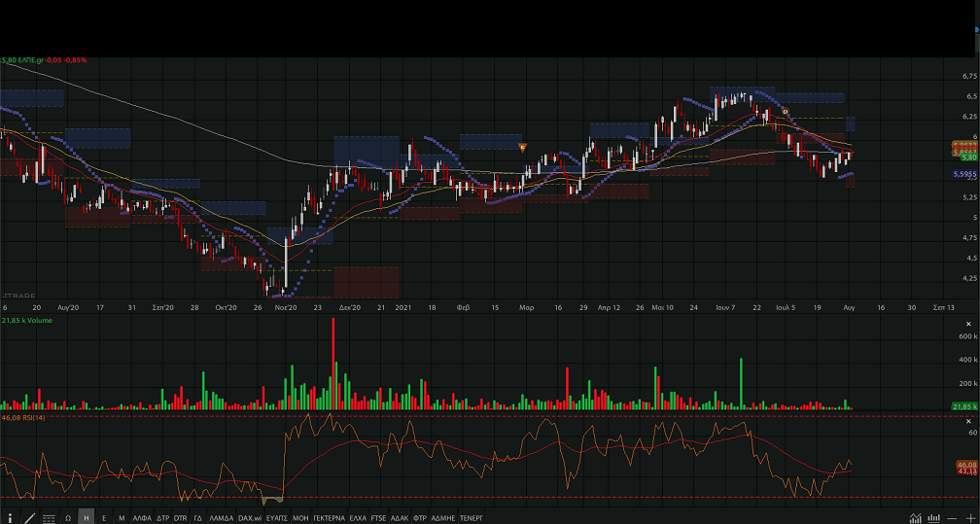Click the orange 46,08 RSI value tag
Screen dimensions: 980x524
point(966,466)
